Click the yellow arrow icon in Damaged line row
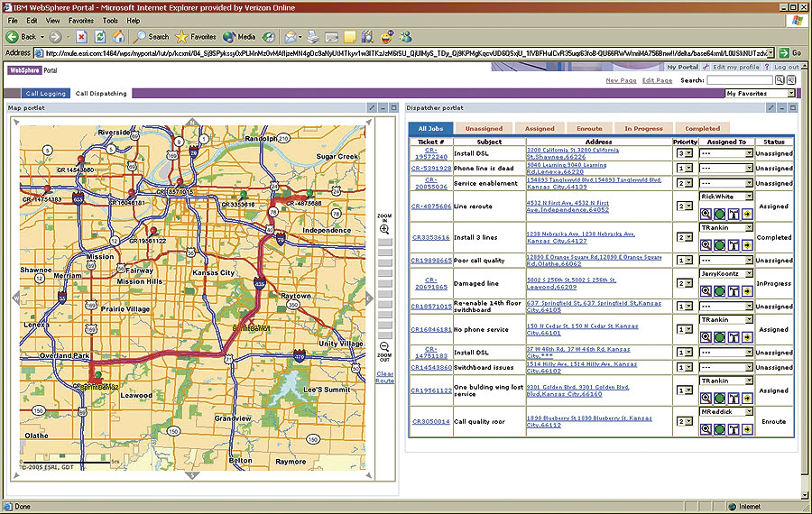This screenshot has width=812, height=514. 749,291
